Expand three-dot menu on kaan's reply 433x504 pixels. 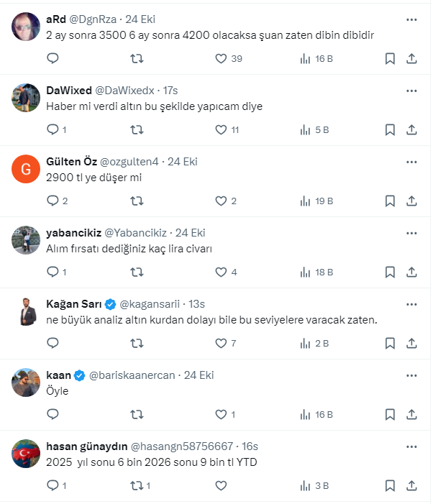[411, 375]
